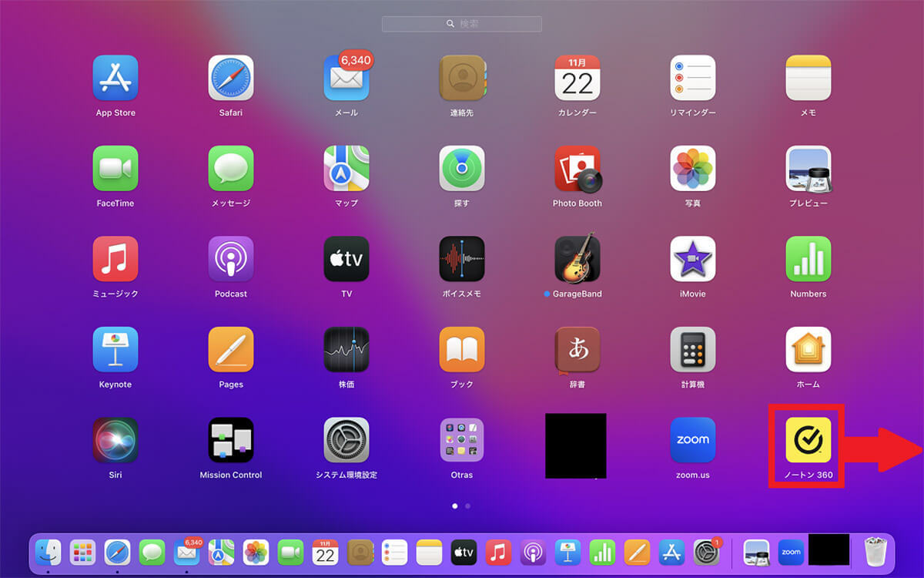Open App Store from the Launchpad grid

pyautogui.click(x=115, y=78)
